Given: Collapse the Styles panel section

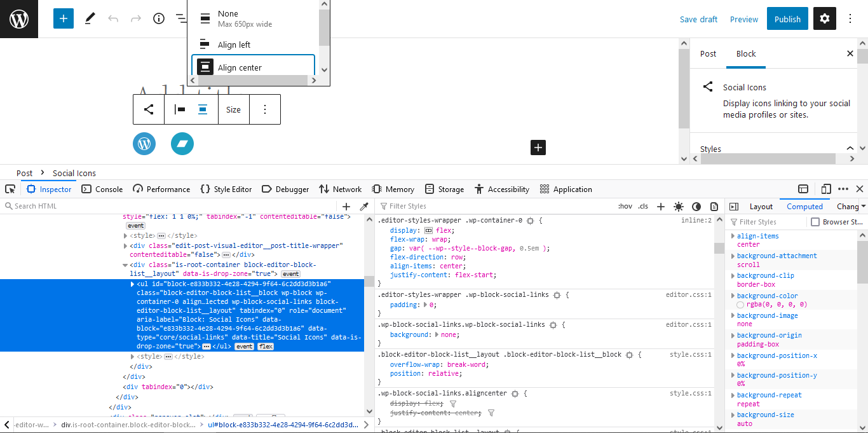Looking at the screenshot, I should click(x=850, y=149).
